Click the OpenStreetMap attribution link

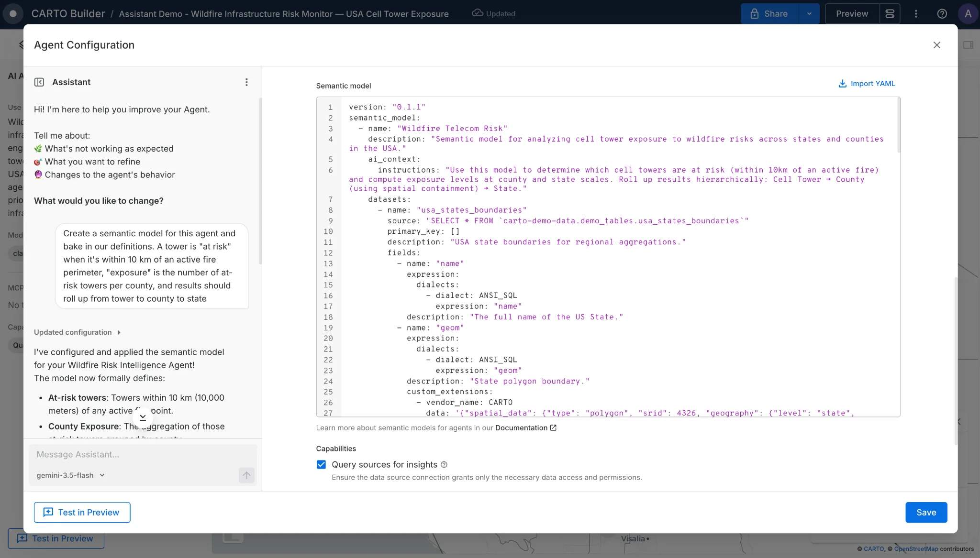tap(916, 549)
